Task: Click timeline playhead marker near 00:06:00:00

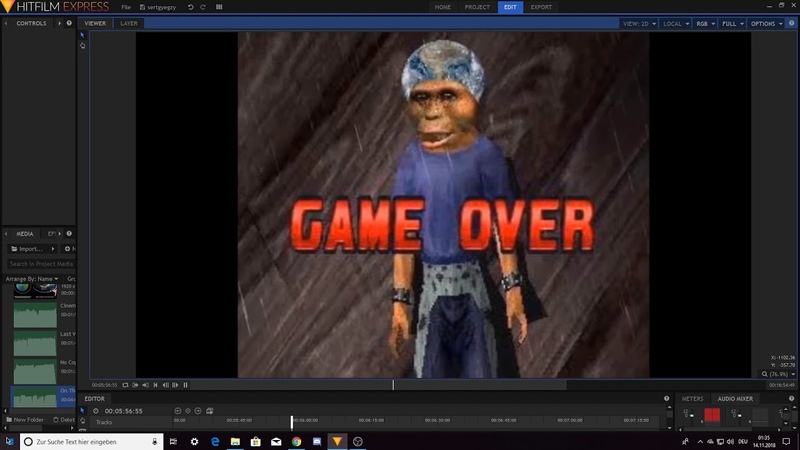Action: [292, 421]
